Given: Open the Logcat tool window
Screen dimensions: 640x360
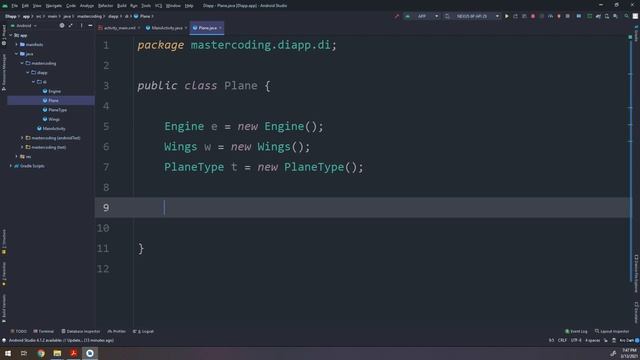Looking at the screenshot, I should coord(144,331).
